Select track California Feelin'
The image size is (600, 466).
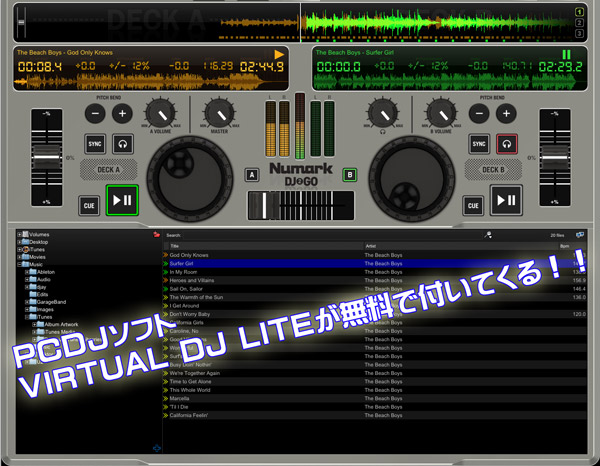coord(375,415)
